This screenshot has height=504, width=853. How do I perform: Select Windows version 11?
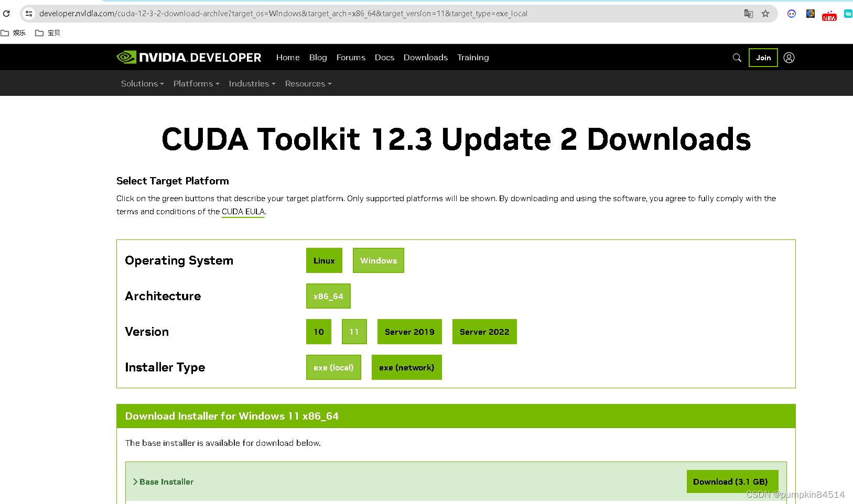coord(354,332)
